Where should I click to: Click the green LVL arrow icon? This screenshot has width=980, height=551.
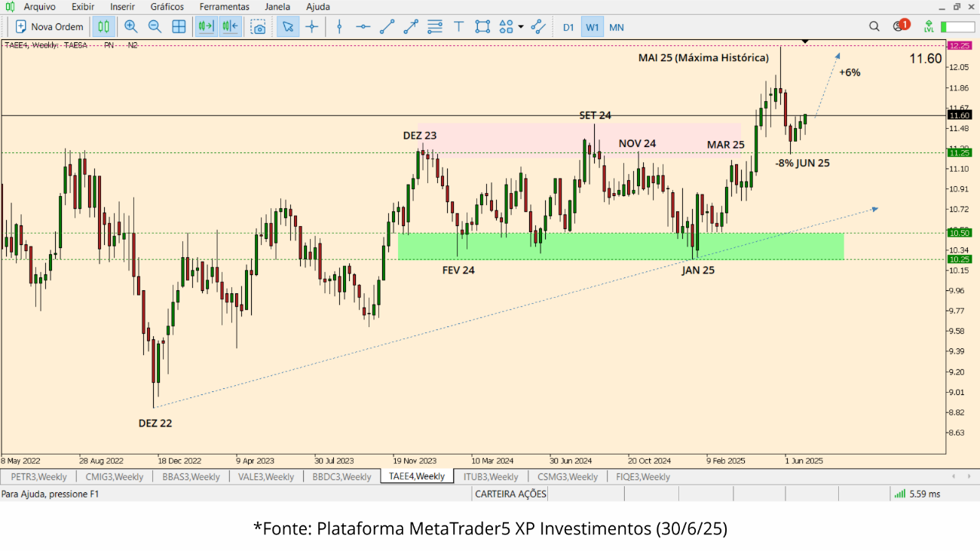tap(929, 26)
